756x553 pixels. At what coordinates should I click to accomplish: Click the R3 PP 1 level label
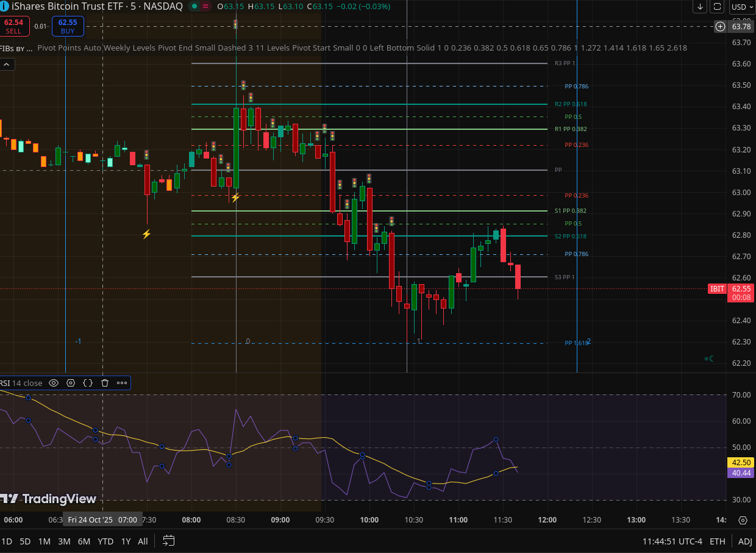565,63
